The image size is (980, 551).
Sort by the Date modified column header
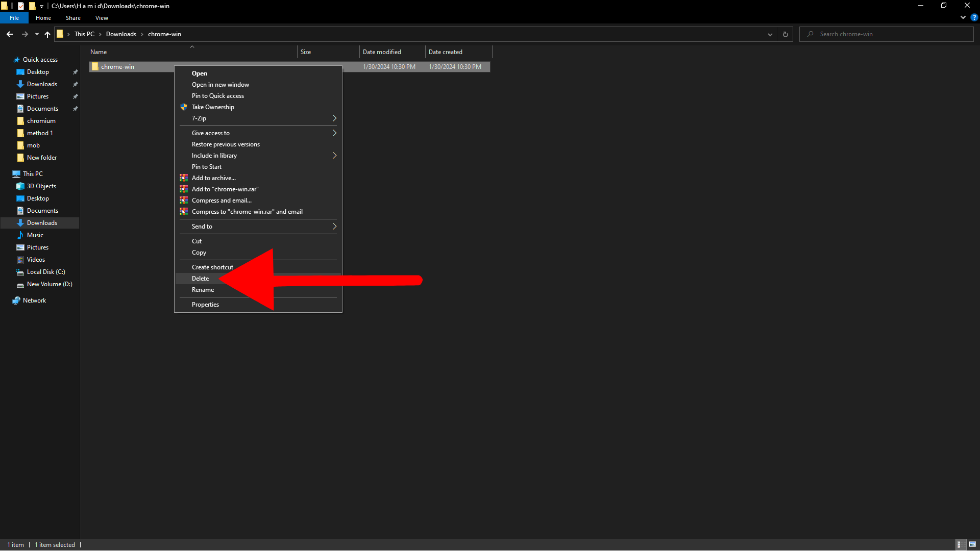(x=382, y=52)
